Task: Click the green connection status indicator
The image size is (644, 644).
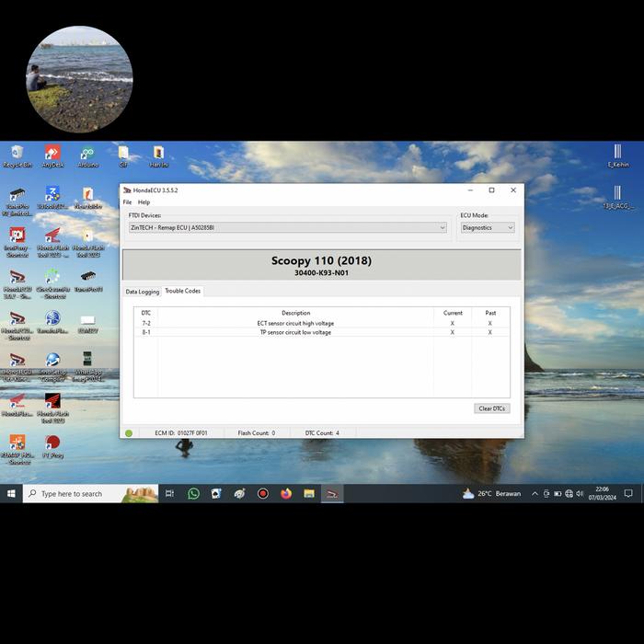Action: coord(129,433)
